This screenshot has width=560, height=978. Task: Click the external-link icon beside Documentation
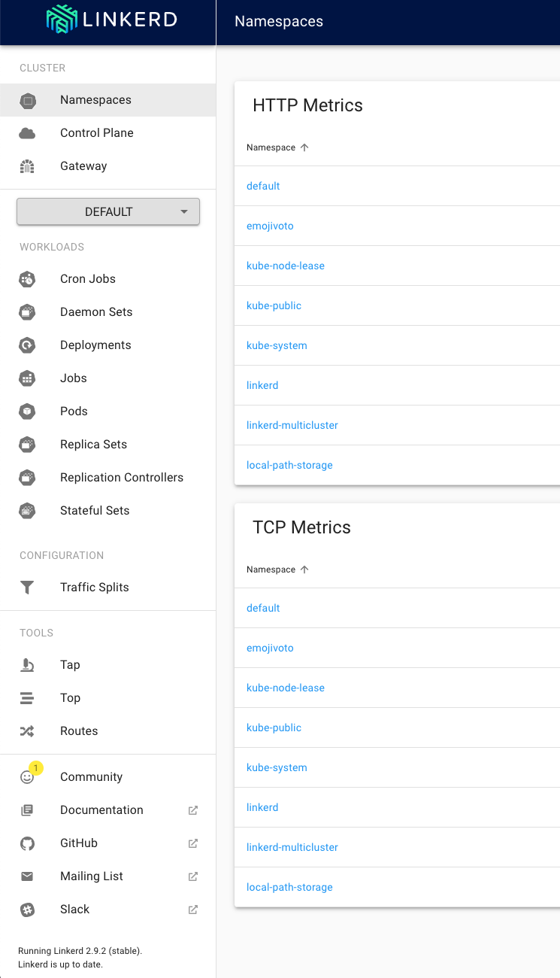click(192, 810)
